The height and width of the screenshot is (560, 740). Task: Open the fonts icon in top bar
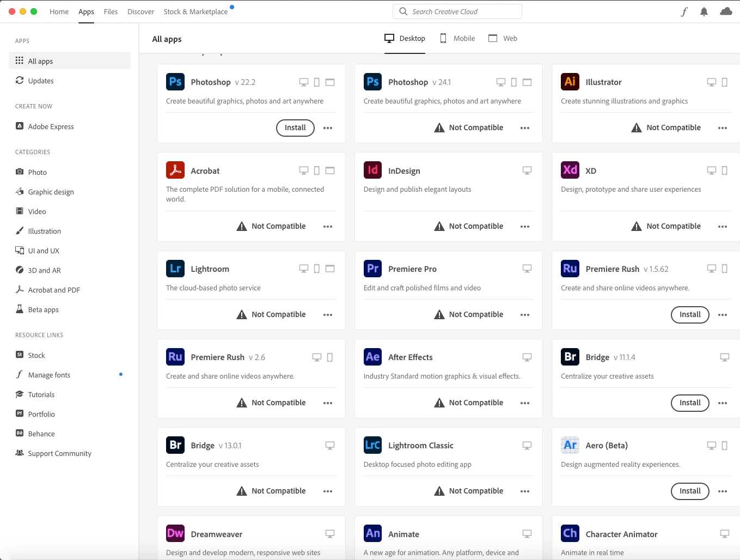point(684,11)
